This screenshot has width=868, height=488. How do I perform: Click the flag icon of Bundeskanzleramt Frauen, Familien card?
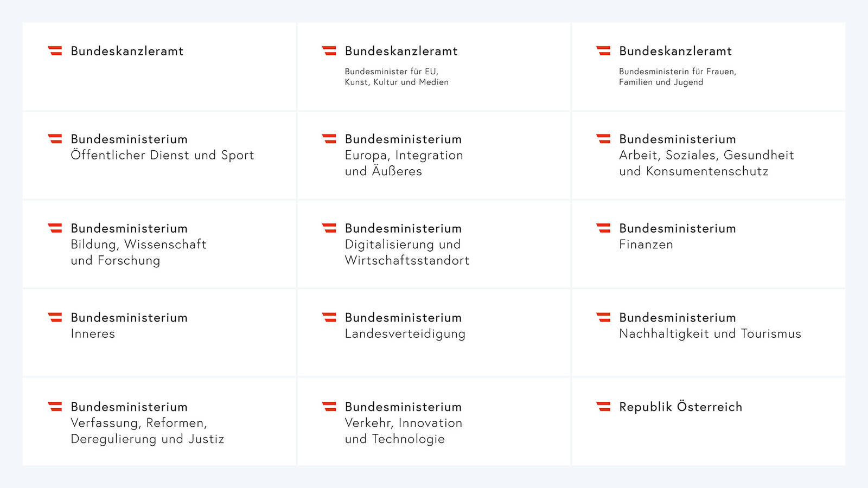coord(603,50)
